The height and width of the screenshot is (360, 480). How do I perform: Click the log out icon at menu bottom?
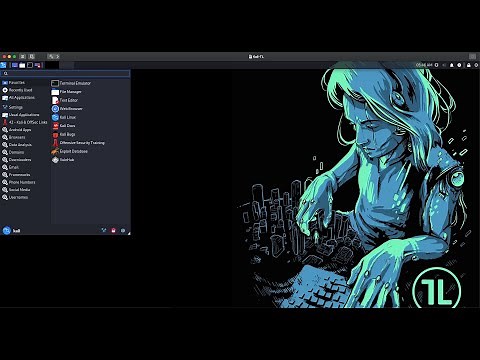coord(123,230)
